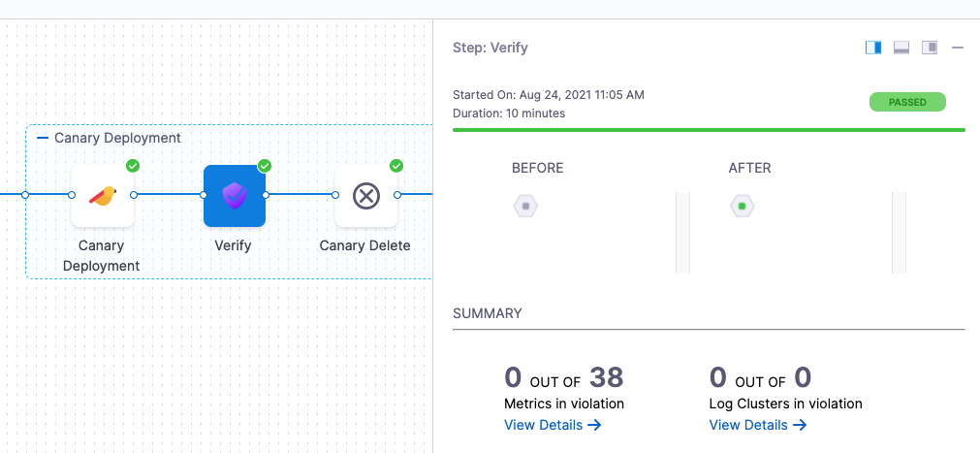Image resolution: width=980 pixels, height=453 pixels.
Task: Open View Details for Metrics in violation
Action: pos(553,425)
